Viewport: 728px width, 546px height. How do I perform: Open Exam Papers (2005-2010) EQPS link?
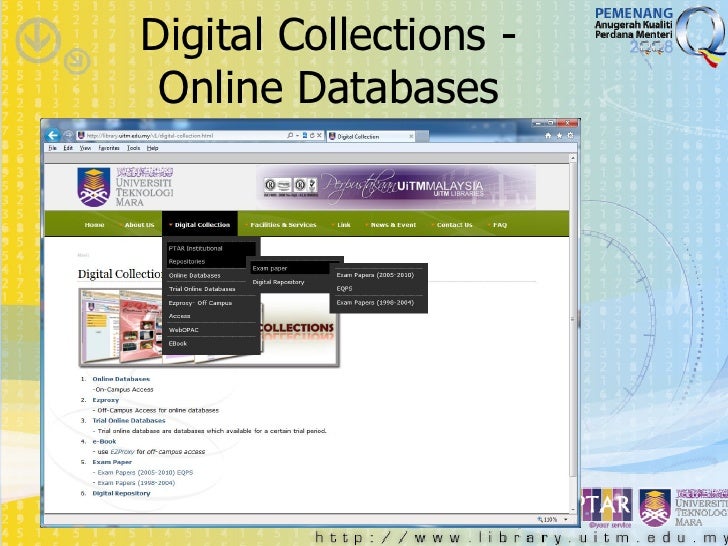pyautogui.click(x=145, y=472)
